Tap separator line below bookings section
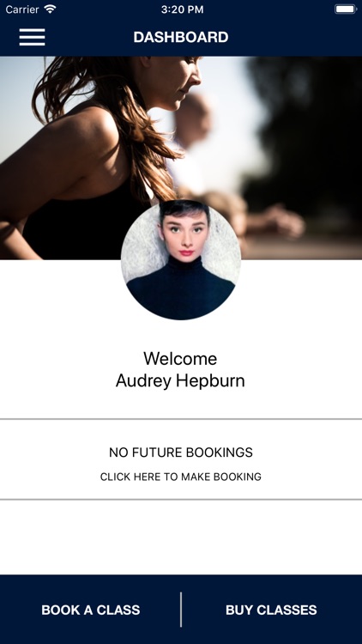 coord(181,500)
